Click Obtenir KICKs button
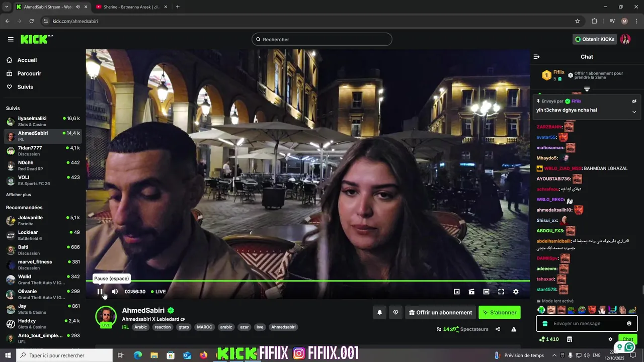The width and height of the screenshot is (644, 362). [x=595, y=39]
